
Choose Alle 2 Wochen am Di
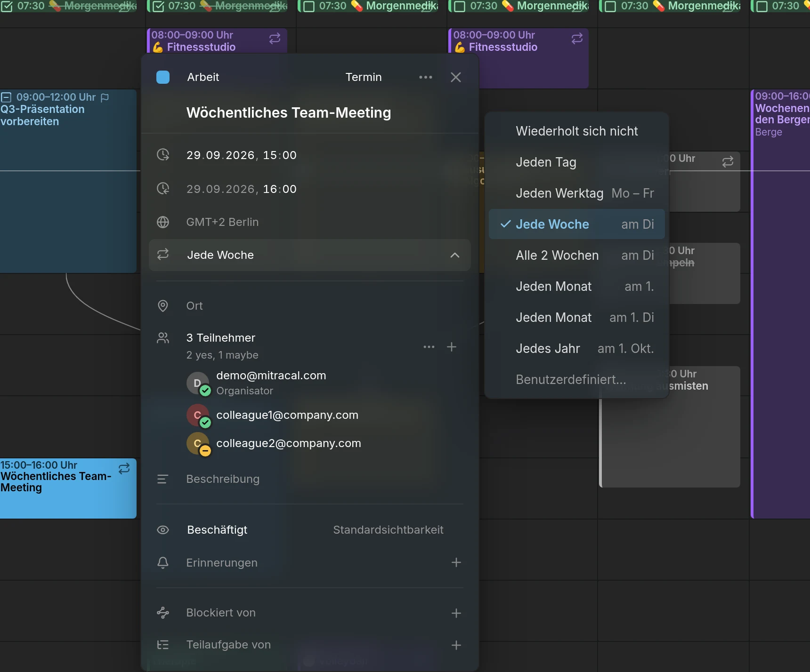click(x=576, y=255)
